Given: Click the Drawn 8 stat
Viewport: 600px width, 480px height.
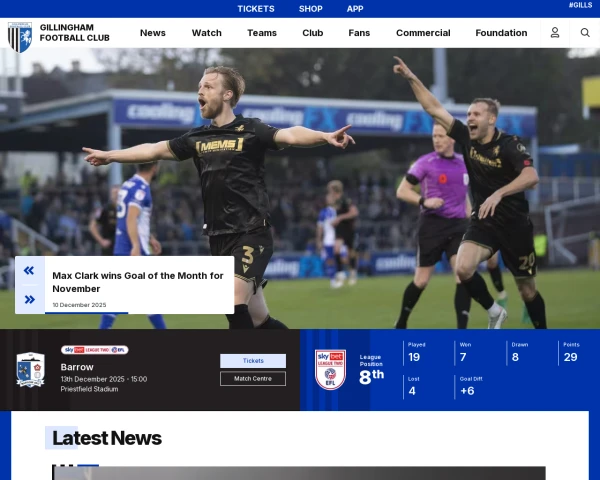Looking at the screenshot, I should pos(519,353).
